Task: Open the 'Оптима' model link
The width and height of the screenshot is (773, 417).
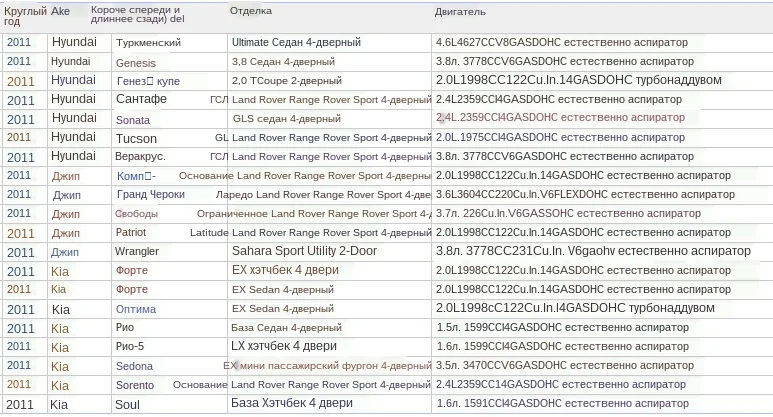Action: pyautogui.click(x=136, y=310)
